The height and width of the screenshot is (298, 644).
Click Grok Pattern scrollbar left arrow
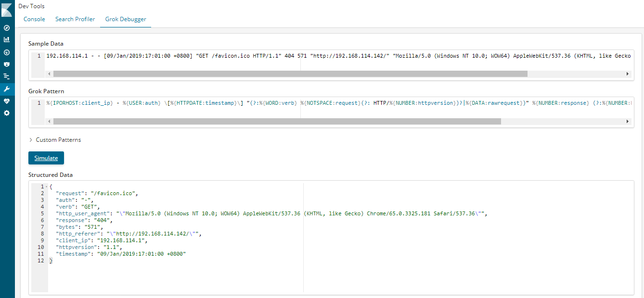(x=49, y=122)
